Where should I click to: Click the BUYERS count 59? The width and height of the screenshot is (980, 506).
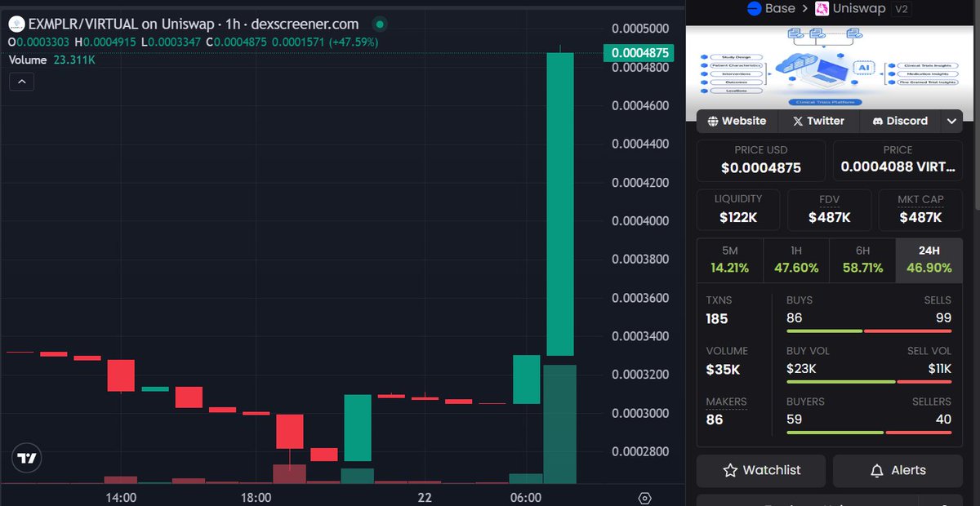click(794, 419)
